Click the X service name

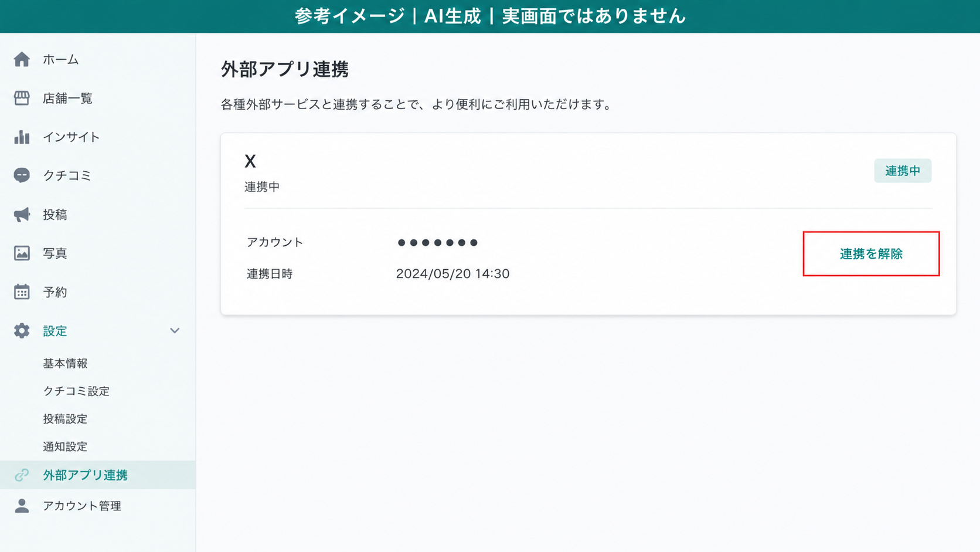250,161
